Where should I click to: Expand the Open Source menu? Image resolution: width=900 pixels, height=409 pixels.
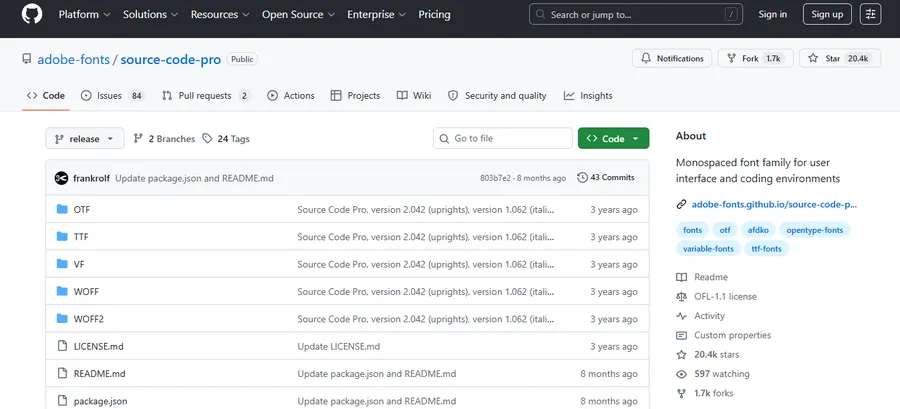298,14
